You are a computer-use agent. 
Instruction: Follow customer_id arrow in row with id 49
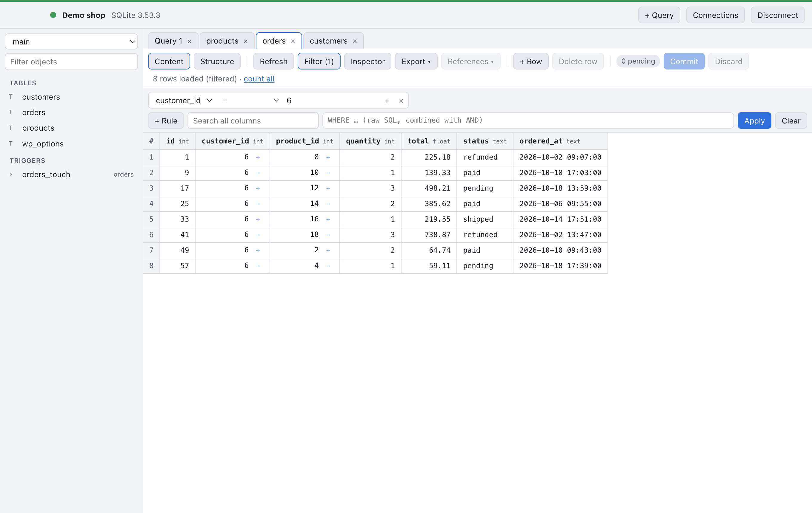(x=258, y=250)
